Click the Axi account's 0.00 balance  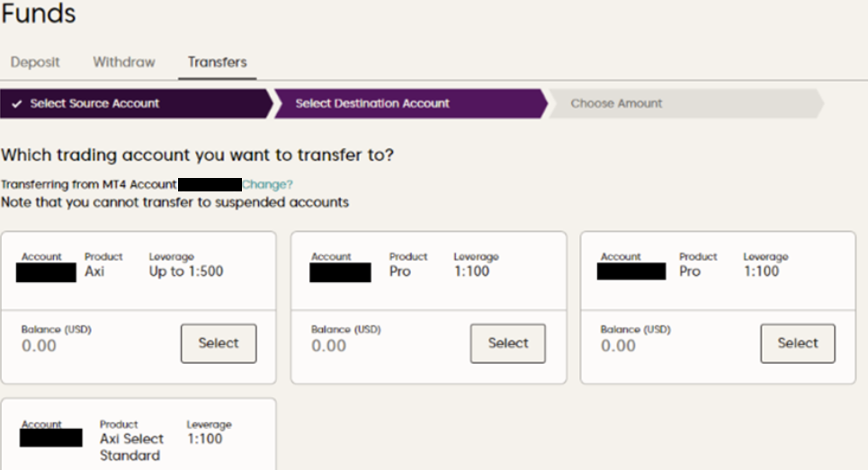tap(39, 346)
